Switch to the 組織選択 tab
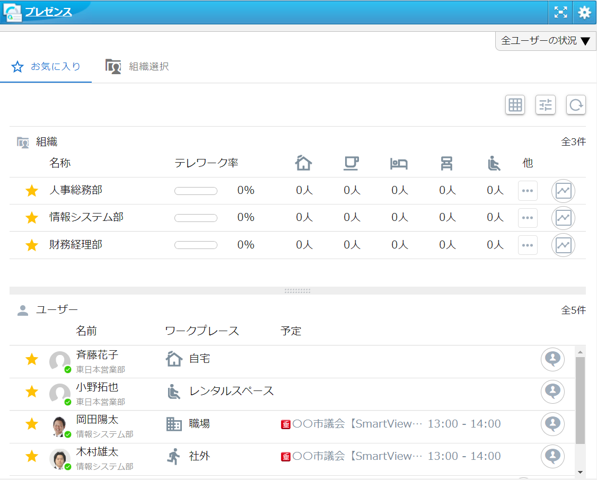This screenshot has width=597, height=480. [x=137, y=67]
